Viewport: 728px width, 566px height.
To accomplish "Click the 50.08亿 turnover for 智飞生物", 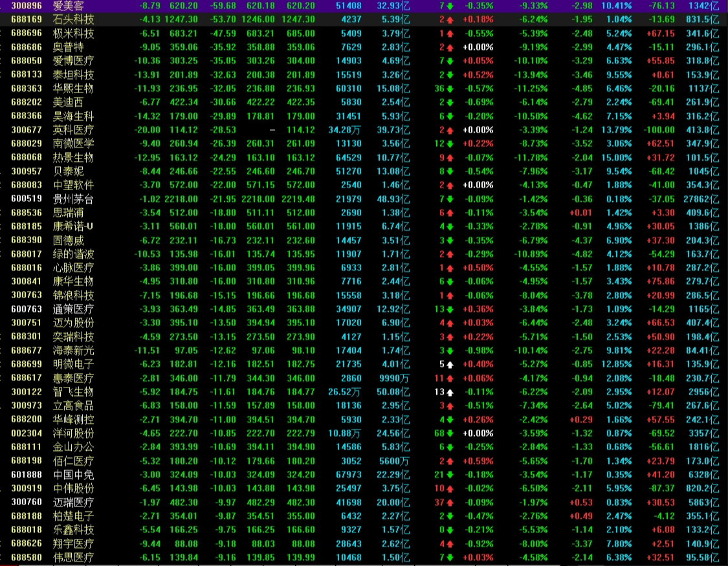I will [393, 392].
